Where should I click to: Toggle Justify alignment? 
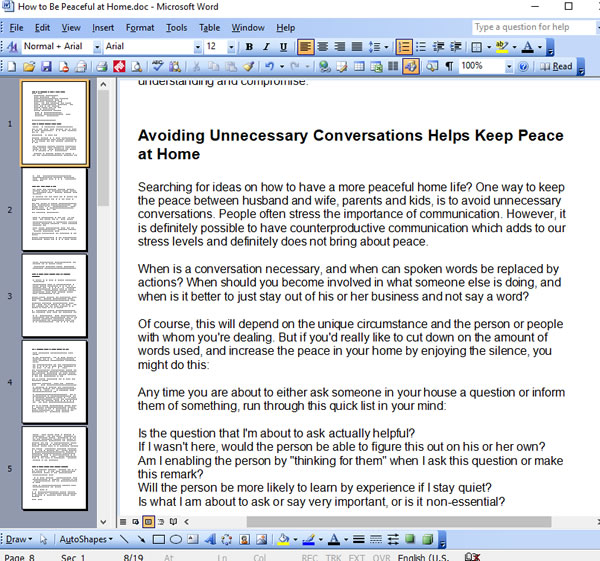coord(357,47)
